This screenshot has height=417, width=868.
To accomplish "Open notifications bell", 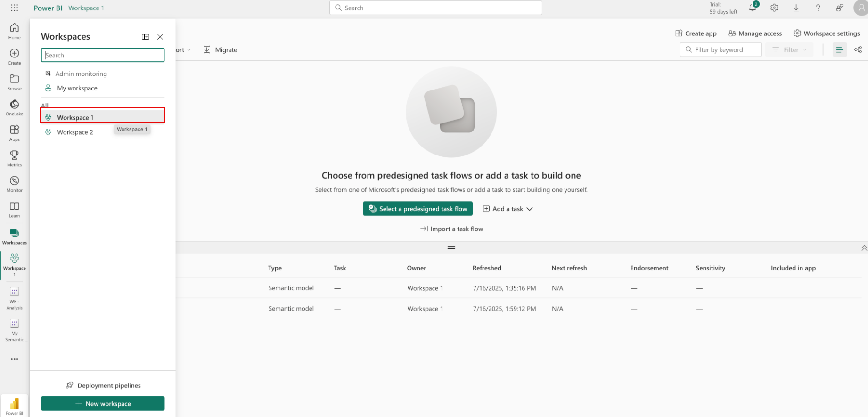I will pos(753,8).
